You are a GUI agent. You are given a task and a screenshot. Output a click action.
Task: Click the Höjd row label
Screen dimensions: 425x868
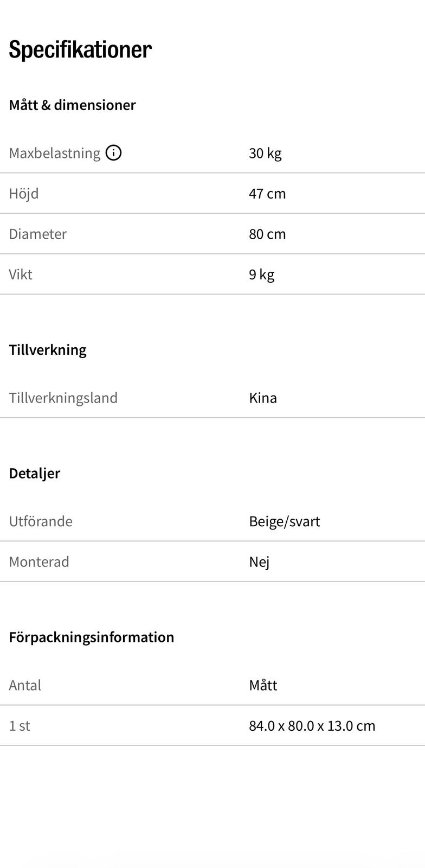coord(24,194)
